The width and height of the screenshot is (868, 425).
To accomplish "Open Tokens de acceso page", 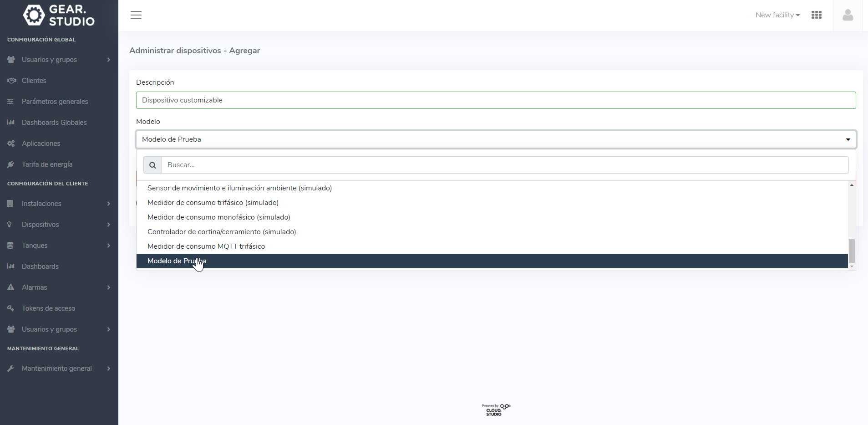I will click(48, 308).
